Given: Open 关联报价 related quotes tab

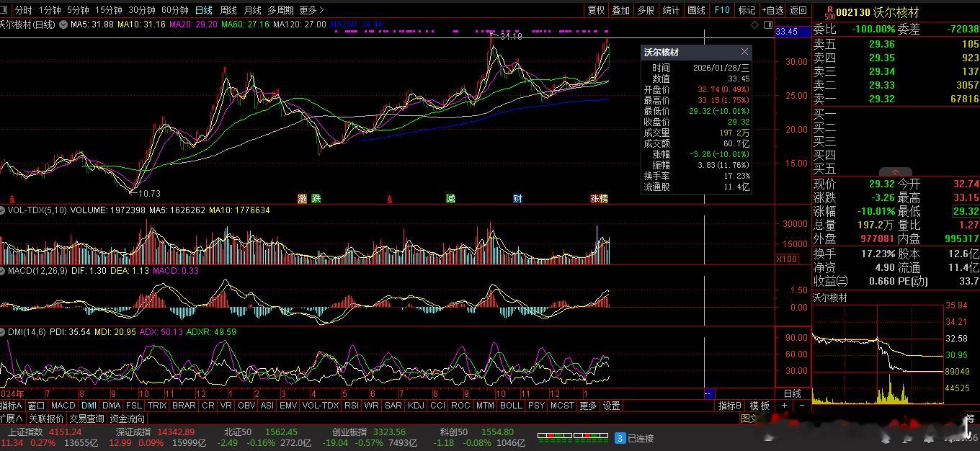Looking at the screenshot, I should point(47,419).
